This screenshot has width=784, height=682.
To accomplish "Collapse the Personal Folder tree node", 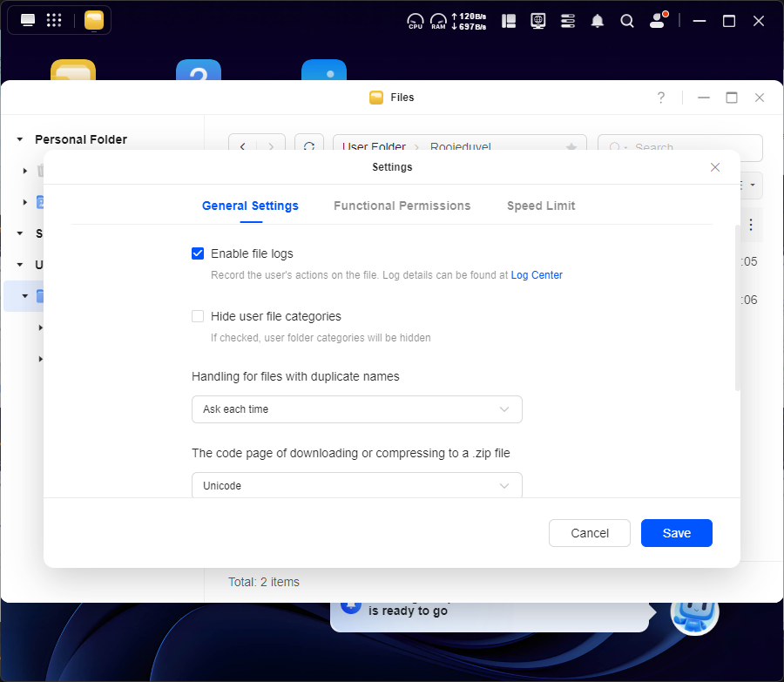I will (x=20, y=139).
